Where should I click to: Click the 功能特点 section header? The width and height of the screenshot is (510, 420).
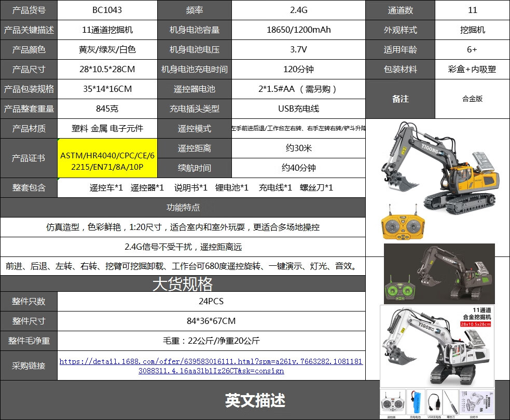(x=183, y=207)
